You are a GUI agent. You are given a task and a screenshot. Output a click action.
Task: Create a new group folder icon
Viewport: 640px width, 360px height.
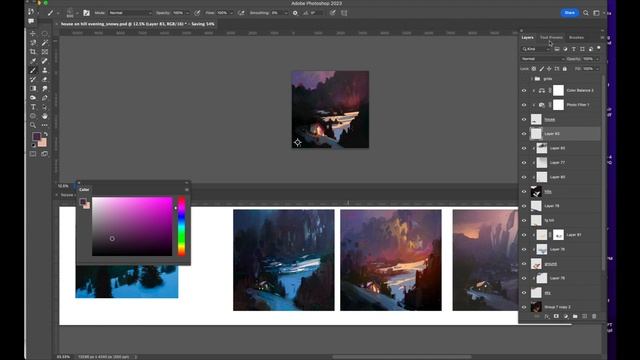[575, 316]
